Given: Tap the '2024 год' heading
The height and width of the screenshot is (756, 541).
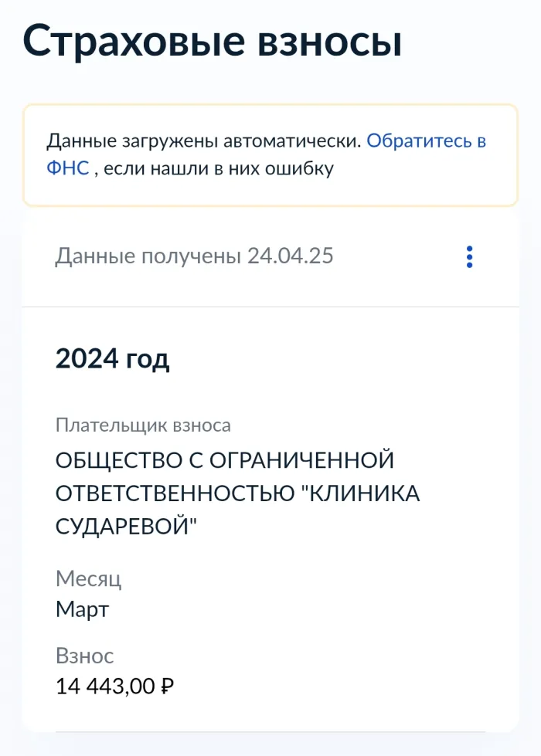Looking at the screenshot, I should tap(113, 358).
